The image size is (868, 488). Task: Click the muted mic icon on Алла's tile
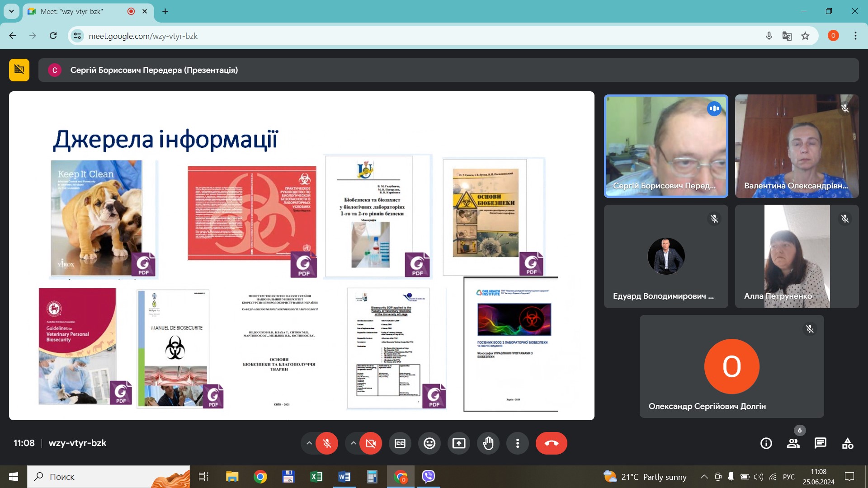pyautogui.click(x=845, y=219)
